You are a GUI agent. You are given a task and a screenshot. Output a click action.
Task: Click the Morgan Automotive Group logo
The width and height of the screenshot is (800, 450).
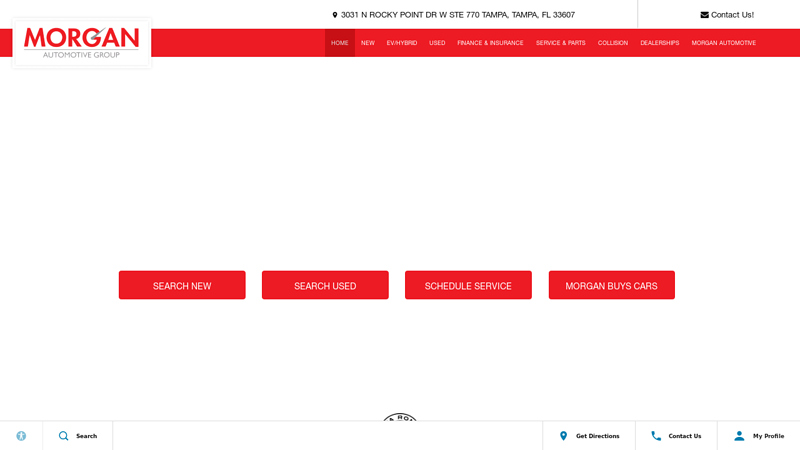coord(82,42)
